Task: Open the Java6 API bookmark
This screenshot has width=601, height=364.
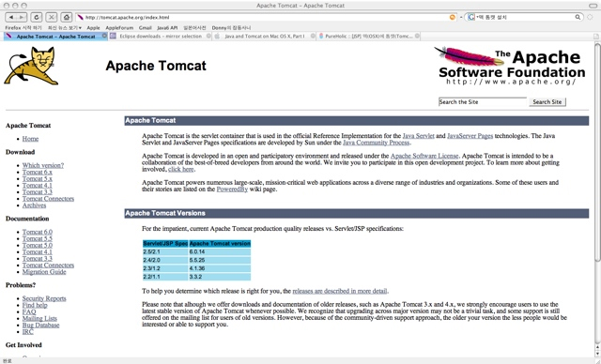Action: pyautogui.click(x=167, y=28)
